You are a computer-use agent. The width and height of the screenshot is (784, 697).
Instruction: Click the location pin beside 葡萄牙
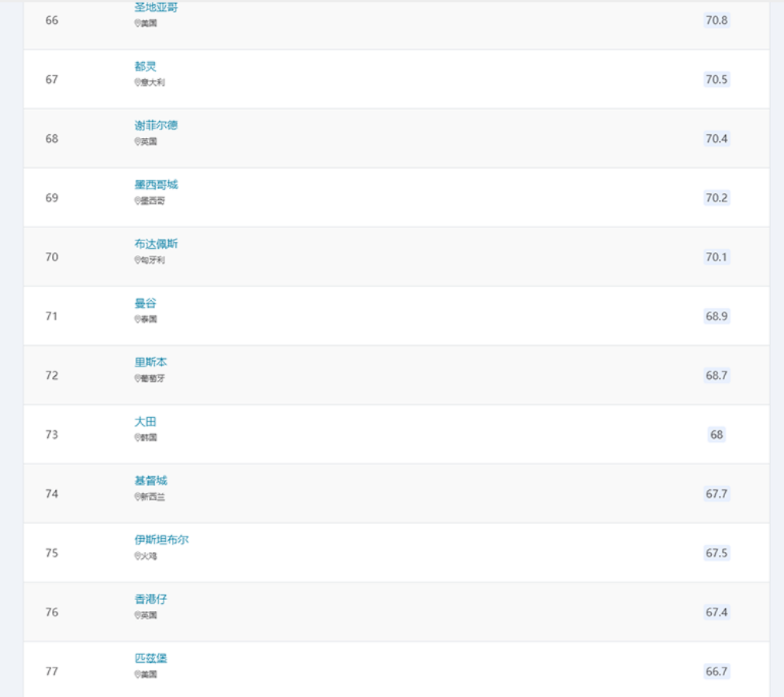click(137, 378)
